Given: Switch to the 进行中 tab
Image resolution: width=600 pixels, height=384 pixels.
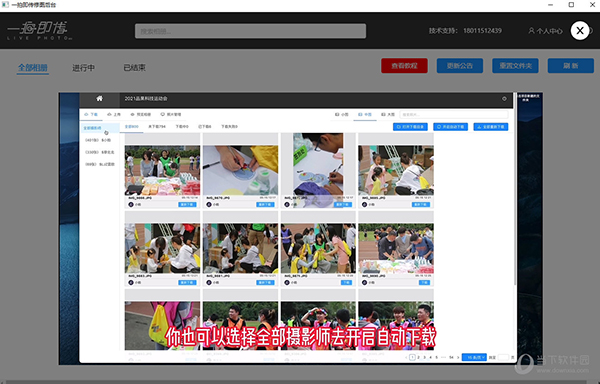Looking at the screenshot, I should (x=83, y=68).
